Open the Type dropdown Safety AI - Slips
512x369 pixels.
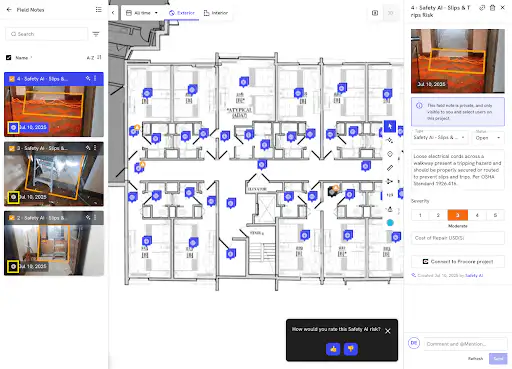(x=440, y=137)
